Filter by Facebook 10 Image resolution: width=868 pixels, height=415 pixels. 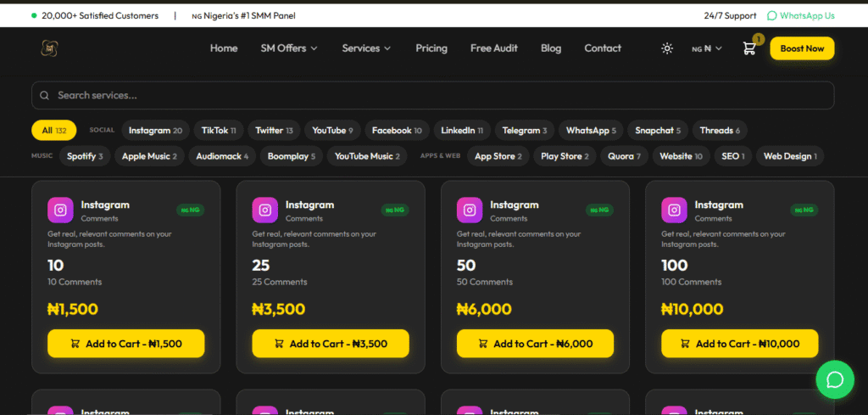pyautogui.click(x=397, y=130)
